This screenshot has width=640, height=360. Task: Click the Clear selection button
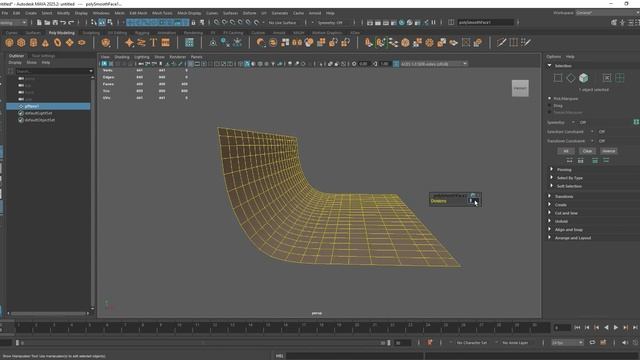point(587,151)
